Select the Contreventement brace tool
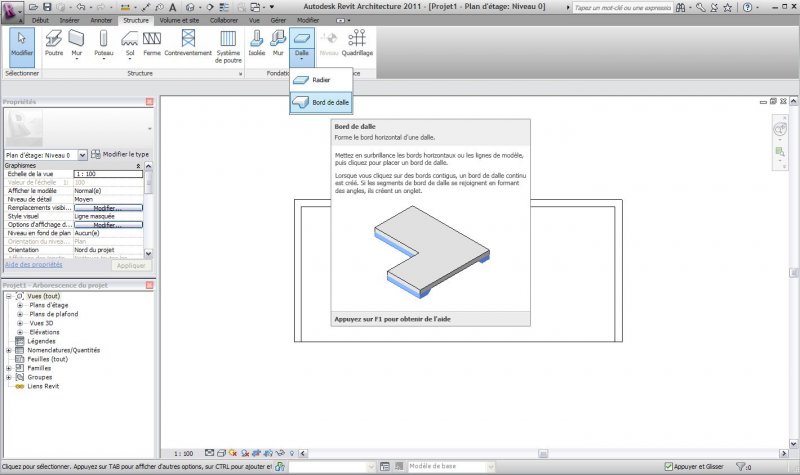Screen dimensions: 800x475 coord(188,43)
